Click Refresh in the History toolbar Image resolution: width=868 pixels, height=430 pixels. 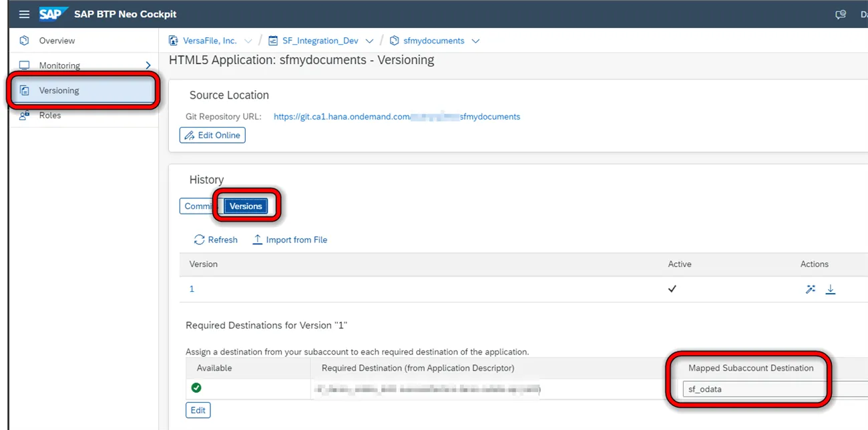click(x=216, y=240)
